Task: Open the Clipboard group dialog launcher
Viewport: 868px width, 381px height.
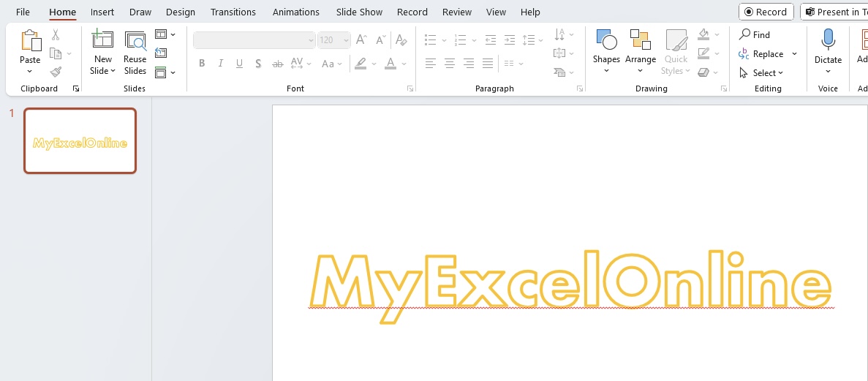Action: click(76, 88)
